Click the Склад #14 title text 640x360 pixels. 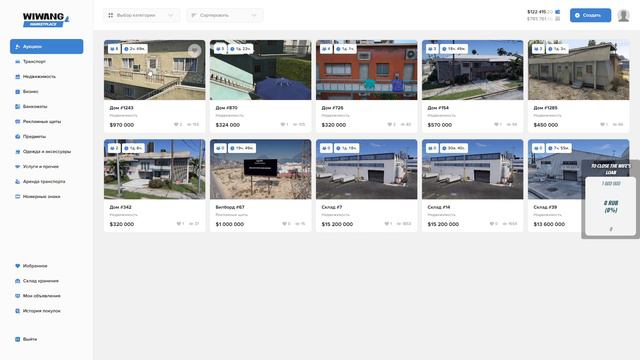click(438, 207)
